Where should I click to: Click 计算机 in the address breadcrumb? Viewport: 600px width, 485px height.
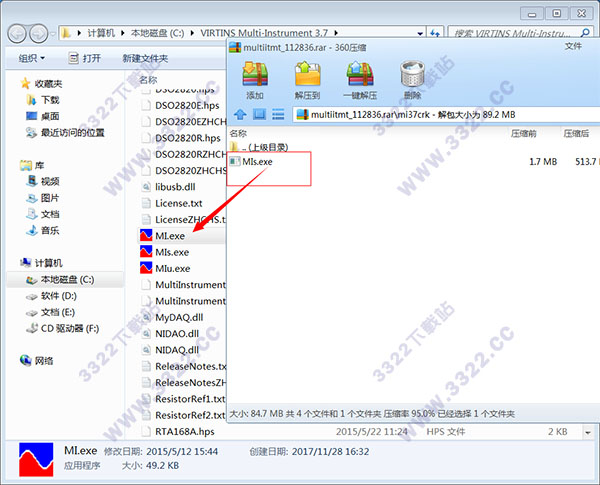101,33
